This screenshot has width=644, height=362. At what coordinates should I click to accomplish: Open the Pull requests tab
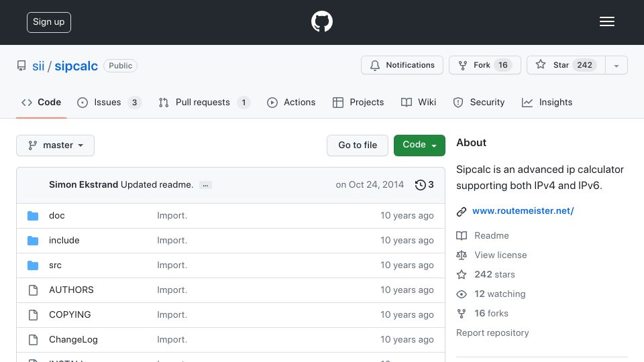[x=204, y=102]
